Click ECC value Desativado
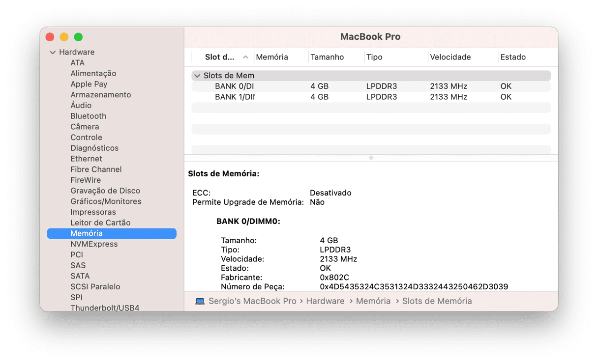Screen dimensions: 598x364 330,193
